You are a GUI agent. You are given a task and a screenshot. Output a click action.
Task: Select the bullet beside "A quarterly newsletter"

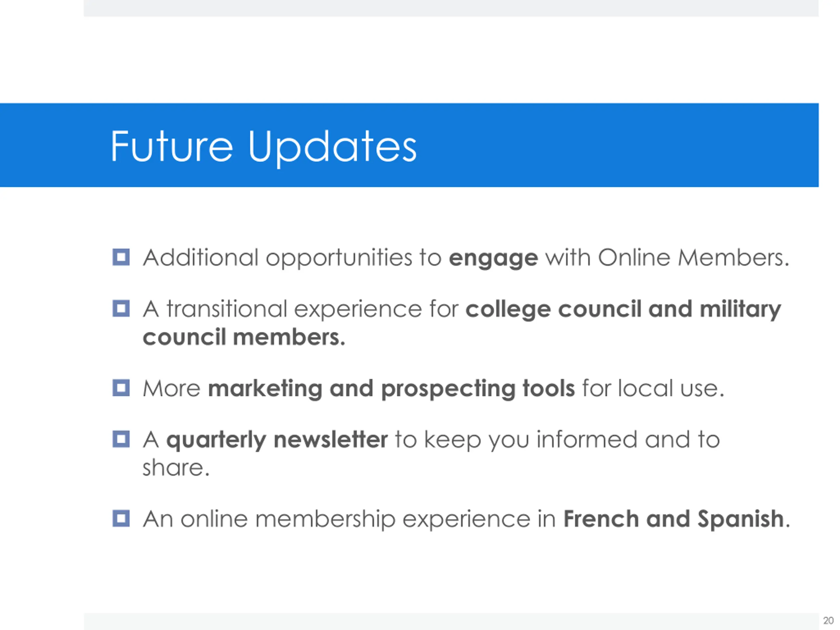[x=121, y=439]
